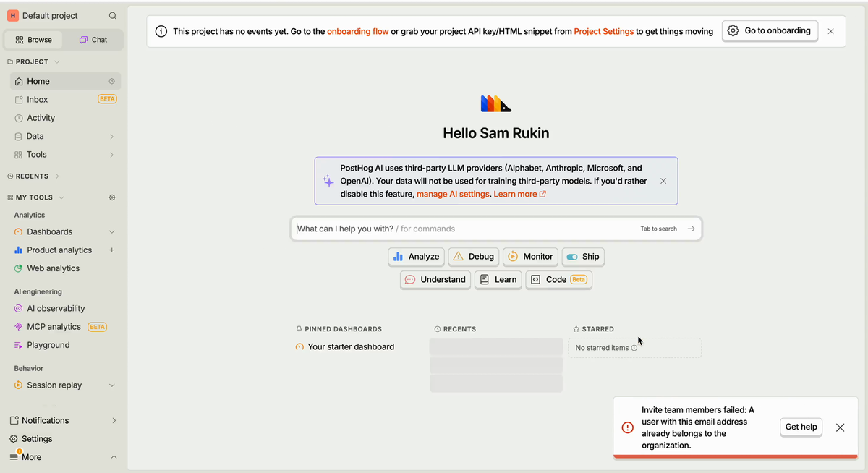Click the info icon in the banner
The image size is (868, 473).
pos(161,32)
